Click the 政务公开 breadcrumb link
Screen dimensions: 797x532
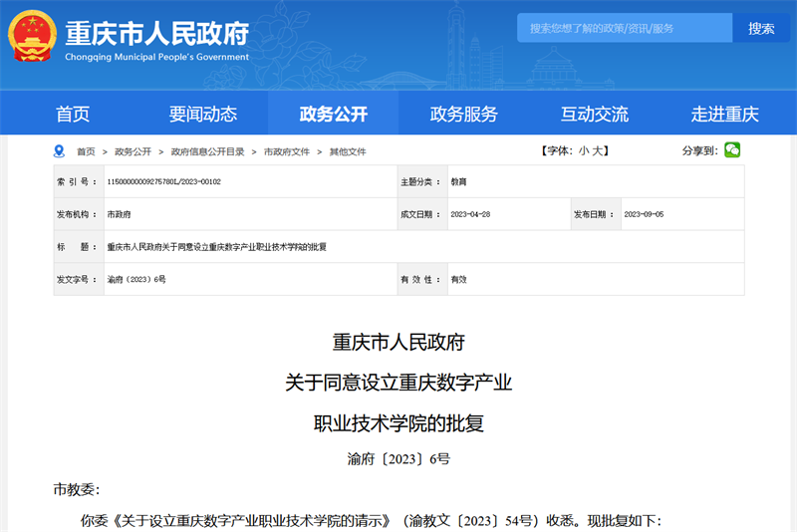pos(133,151)
